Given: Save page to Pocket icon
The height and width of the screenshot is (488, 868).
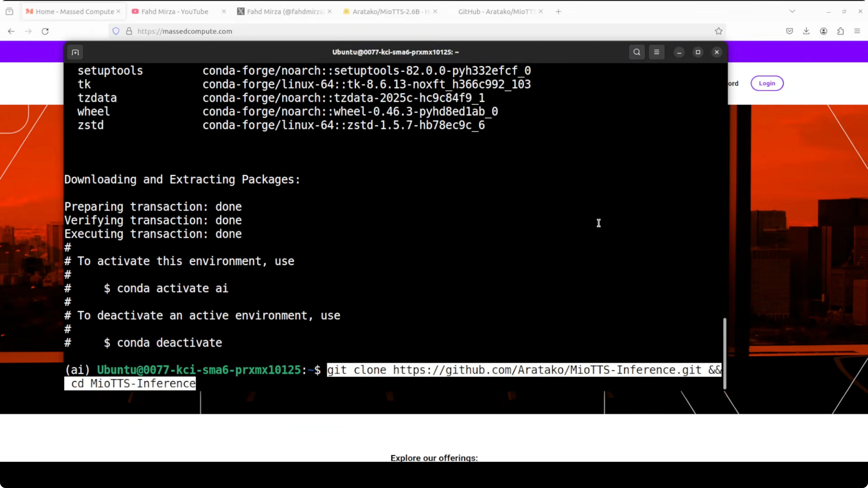Looking at the screenshot, I should click(x=789, y=31).
